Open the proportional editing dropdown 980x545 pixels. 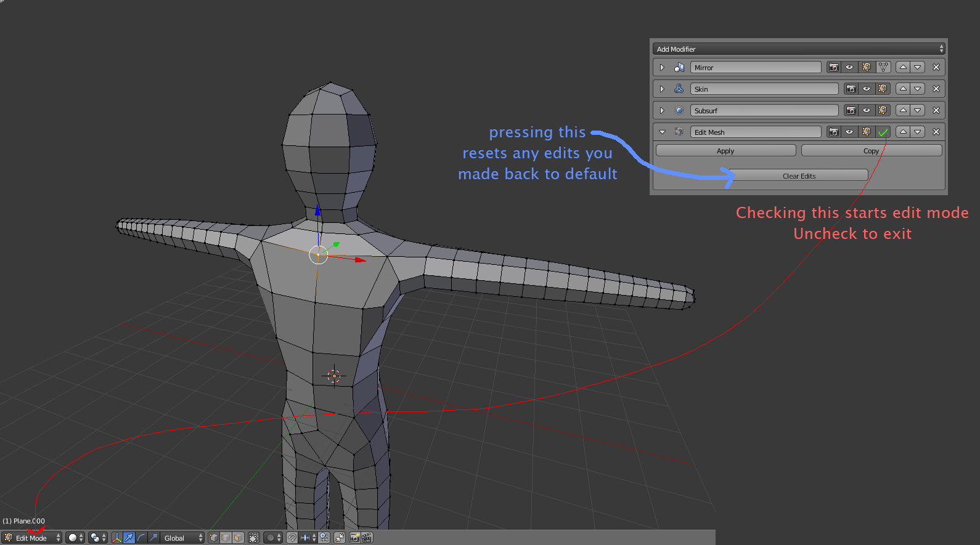pyautogui.click(x=273, y=538)
